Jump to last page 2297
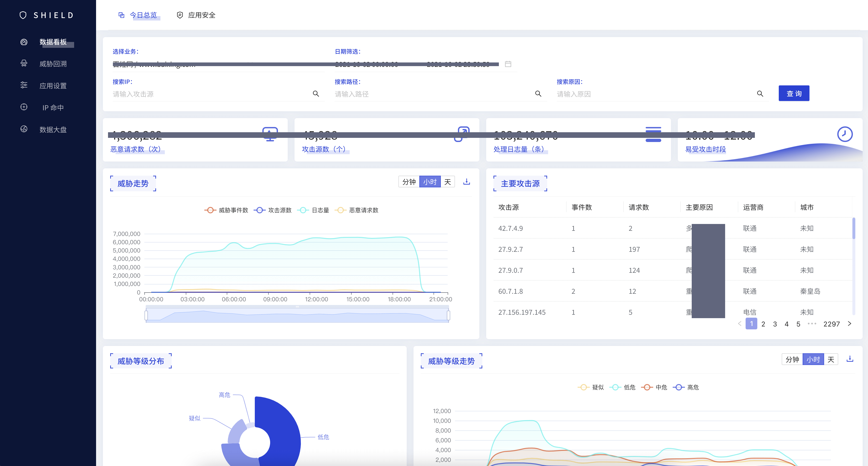Screen dimensions: 868x466 (x=831, y=324)
